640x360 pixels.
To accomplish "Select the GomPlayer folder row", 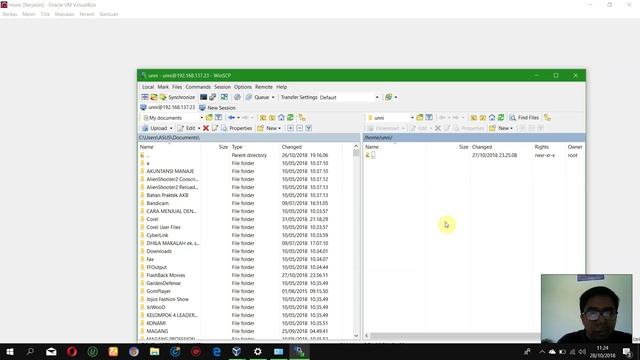I will click(x=245, y=291).
